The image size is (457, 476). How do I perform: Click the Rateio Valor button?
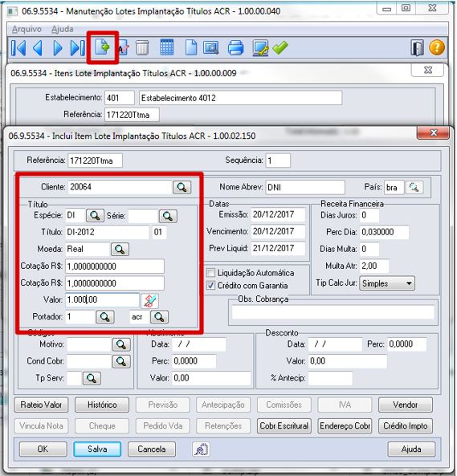click(41, 405)
